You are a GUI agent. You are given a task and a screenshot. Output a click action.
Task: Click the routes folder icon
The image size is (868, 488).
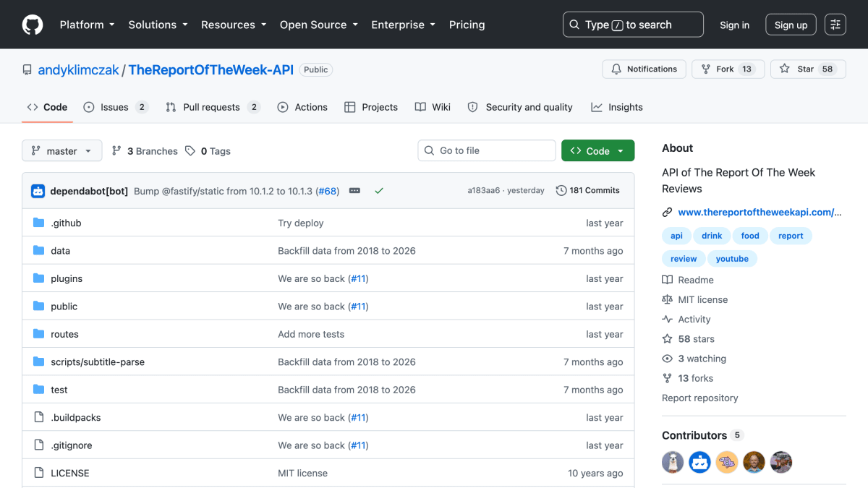click(39, 334)
